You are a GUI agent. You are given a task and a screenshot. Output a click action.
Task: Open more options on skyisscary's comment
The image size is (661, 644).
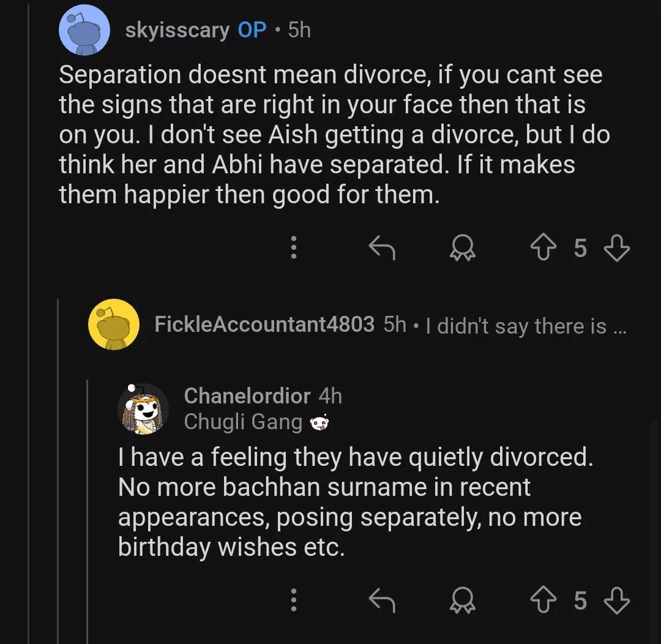point(294,248)
